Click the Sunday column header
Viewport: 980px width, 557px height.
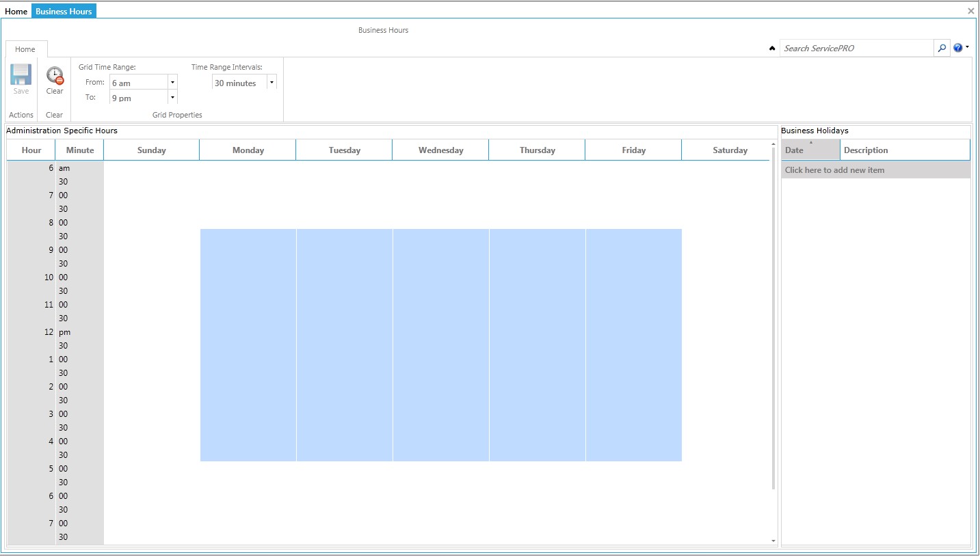152,150
